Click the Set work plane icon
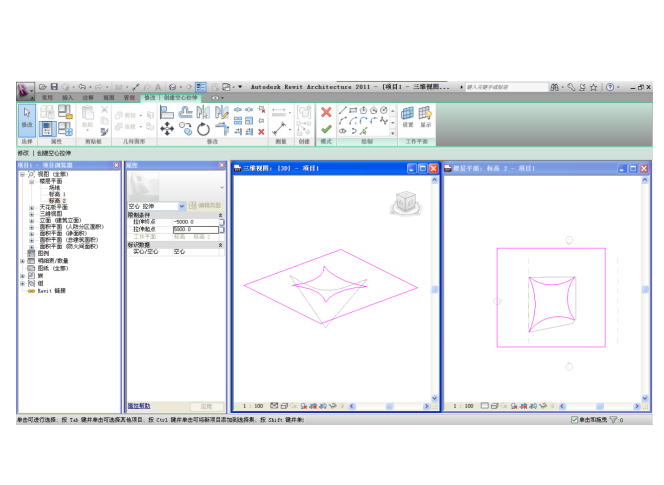 [408, 114]
